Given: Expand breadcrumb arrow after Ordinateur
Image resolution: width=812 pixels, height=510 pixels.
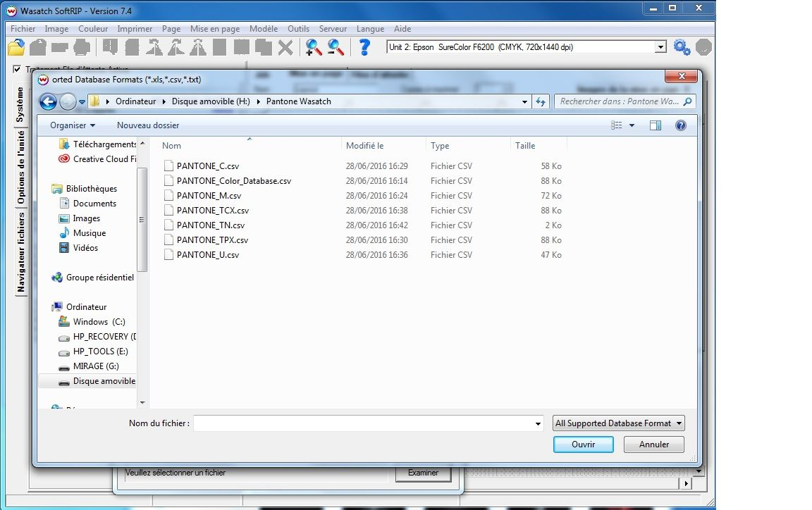Looking at the screenshot, I should [x=164, y=101].
